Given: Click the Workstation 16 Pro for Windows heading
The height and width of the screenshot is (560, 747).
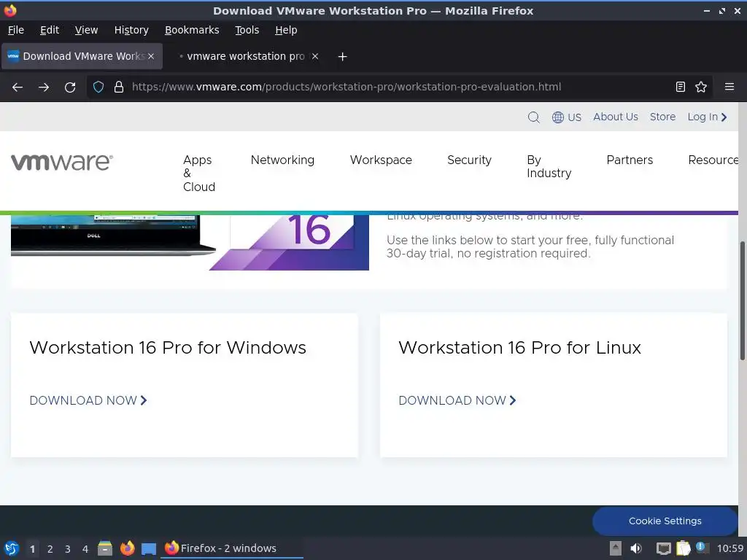Looking at the screenshot, I should point(168,348).
